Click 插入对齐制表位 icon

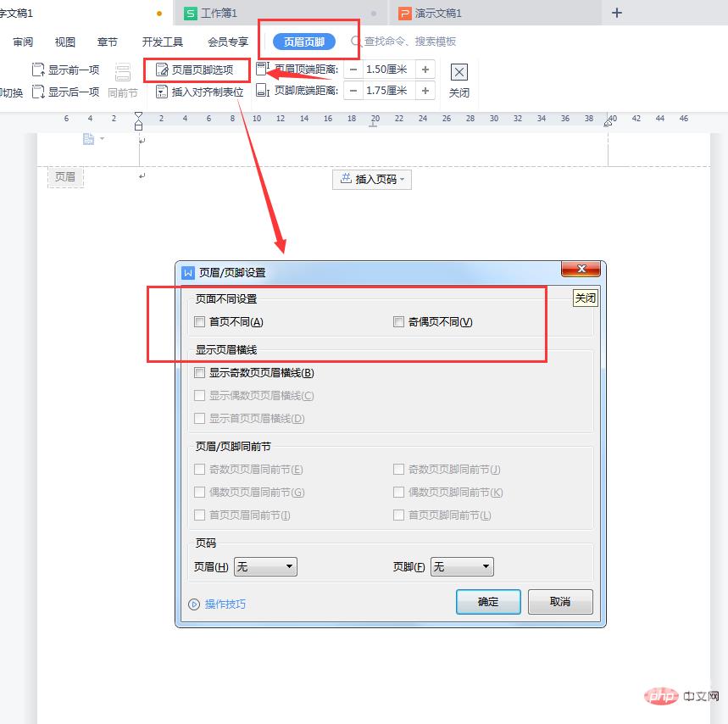tap(162, 92)
